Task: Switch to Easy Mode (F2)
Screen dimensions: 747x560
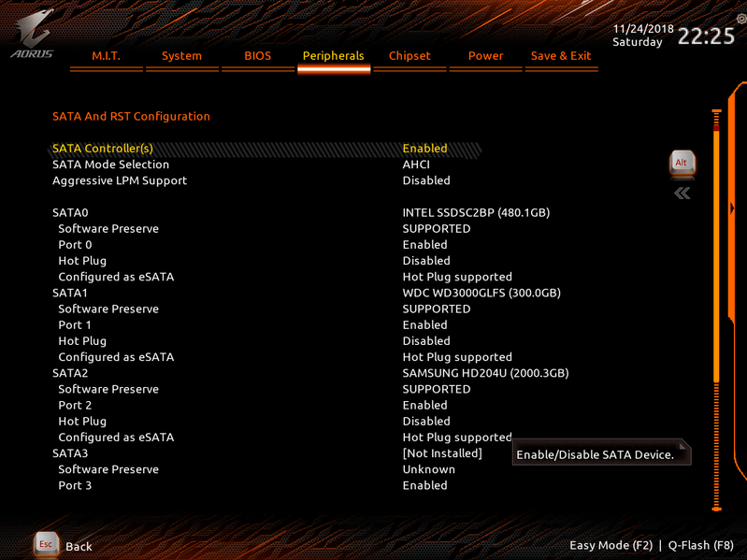Action: click(x=611, y=545)
